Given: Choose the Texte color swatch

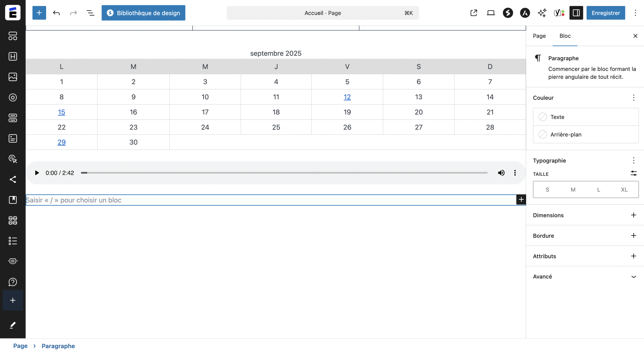Looking at the screenshot, I should pyautogui.click(x=542, y=117).
